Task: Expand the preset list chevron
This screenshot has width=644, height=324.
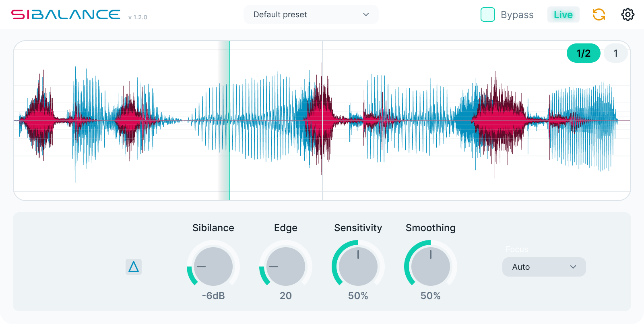Action: click(366, 14)
